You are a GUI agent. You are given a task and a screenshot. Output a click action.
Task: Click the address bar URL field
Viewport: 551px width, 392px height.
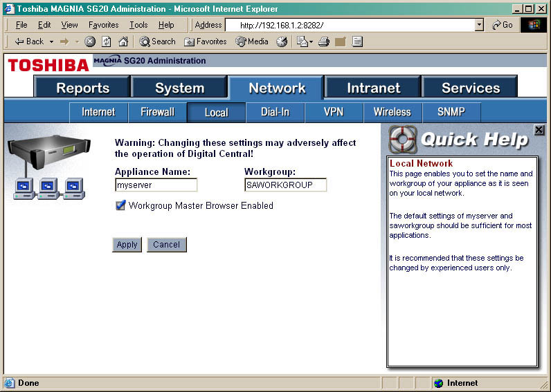tap(350, 25)
